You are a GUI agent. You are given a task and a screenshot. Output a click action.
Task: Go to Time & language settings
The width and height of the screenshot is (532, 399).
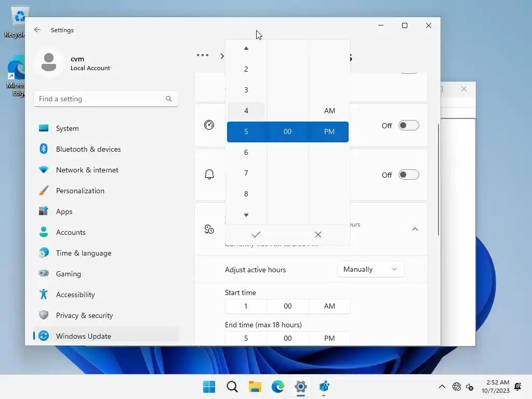[x=106, y=253]
